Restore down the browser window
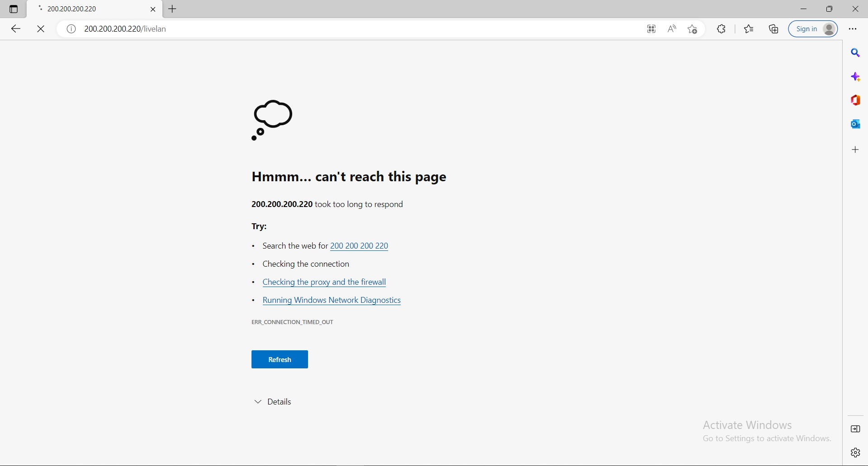The width and height of the screenshot is (868, 466). (x=830, y=9)
